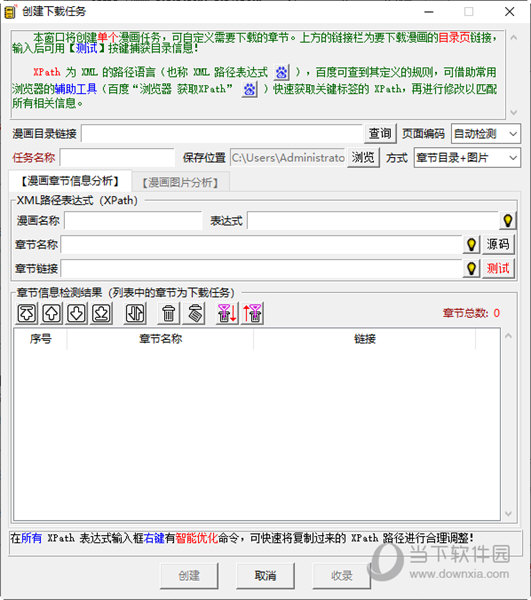
Task: Click the 查询 button
Action: [x=380, y=134]
